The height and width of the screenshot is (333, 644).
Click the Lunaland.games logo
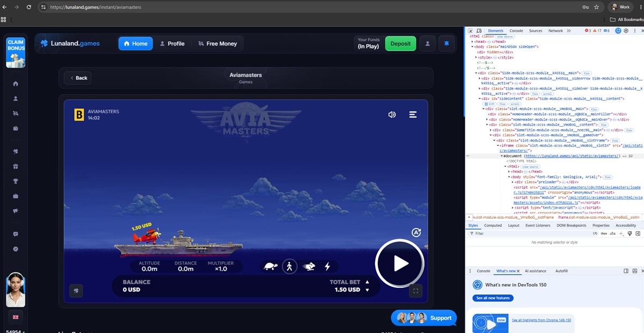70,43
